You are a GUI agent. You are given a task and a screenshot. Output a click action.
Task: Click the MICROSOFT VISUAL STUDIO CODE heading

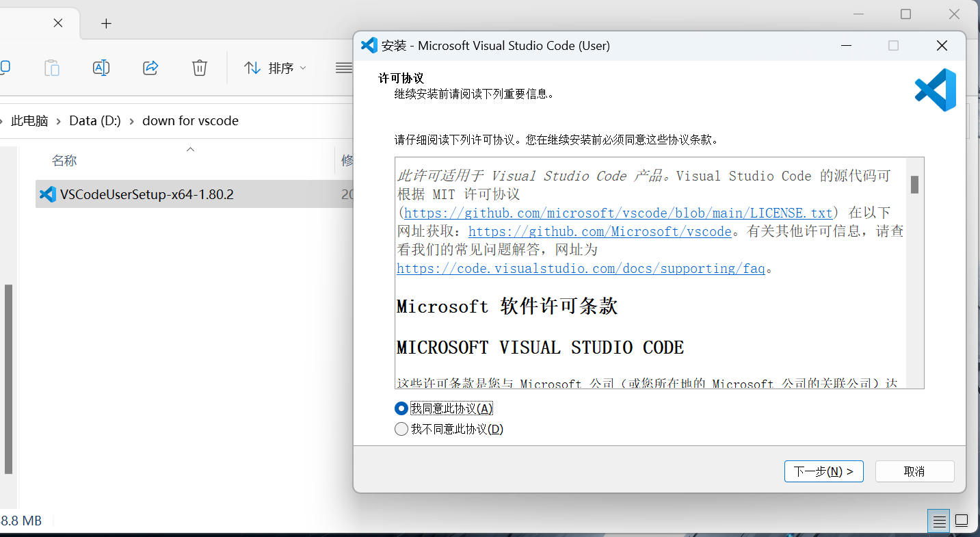540,348
